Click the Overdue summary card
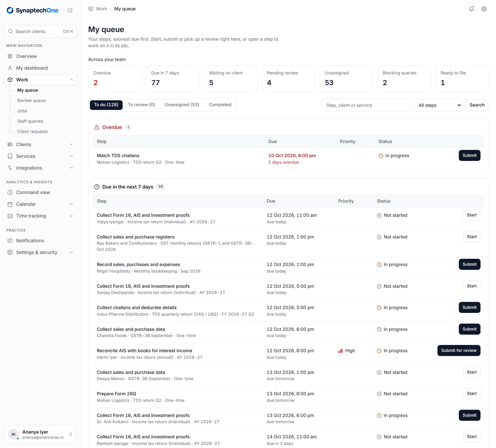Viewport: 496px width, 448px height. (115, 79)
